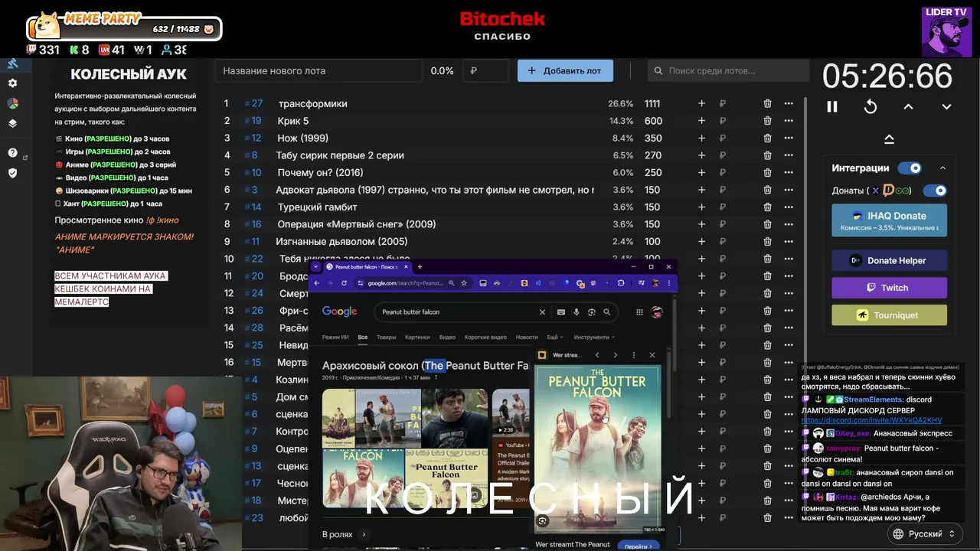Delete the Крик 5 lot

coord(767,121)
